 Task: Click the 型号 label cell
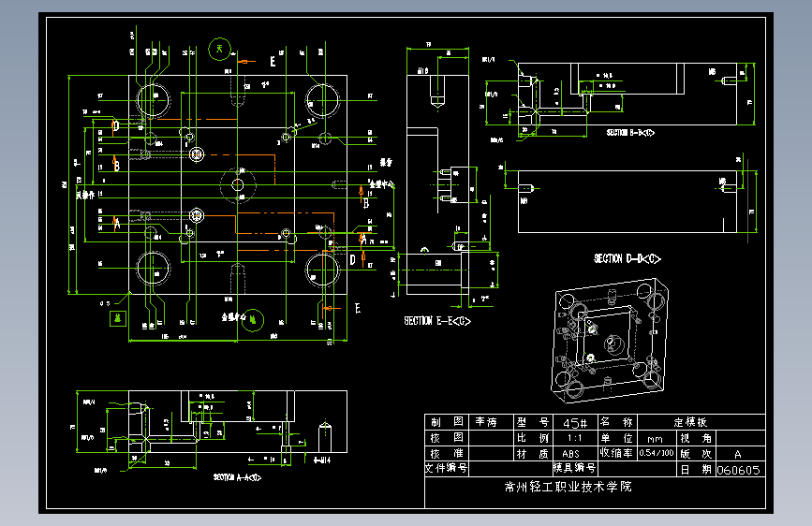(x=533, y=422)
